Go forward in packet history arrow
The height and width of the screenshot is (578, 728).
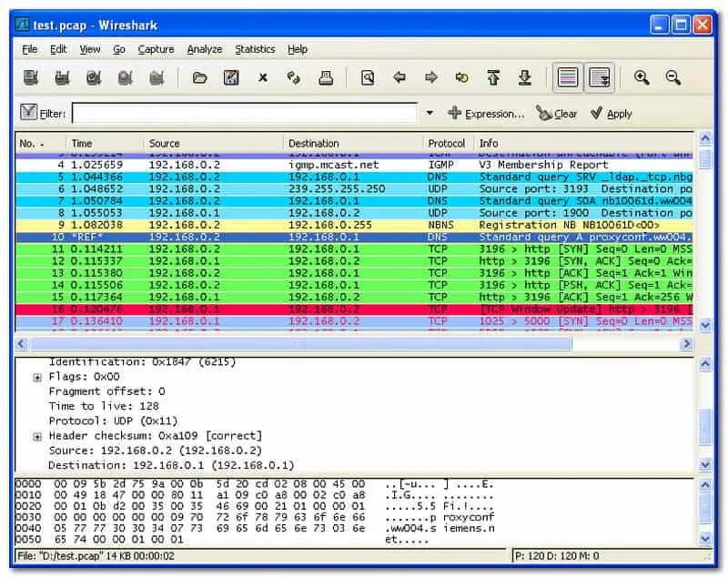[x=430, y=77]
